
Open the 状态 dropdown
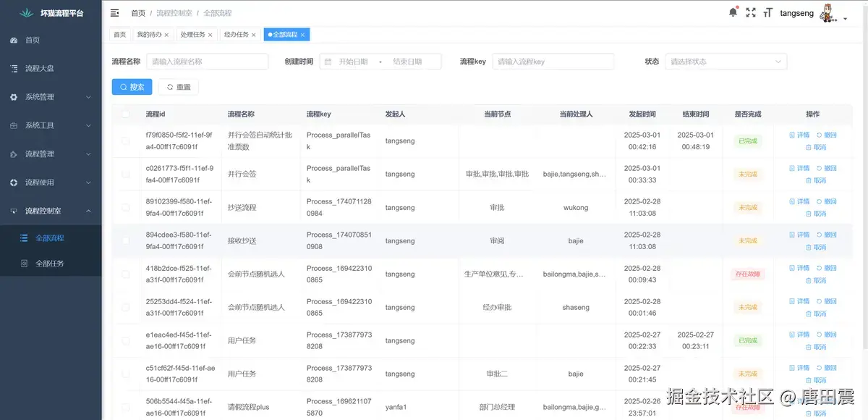coord(726,62)
